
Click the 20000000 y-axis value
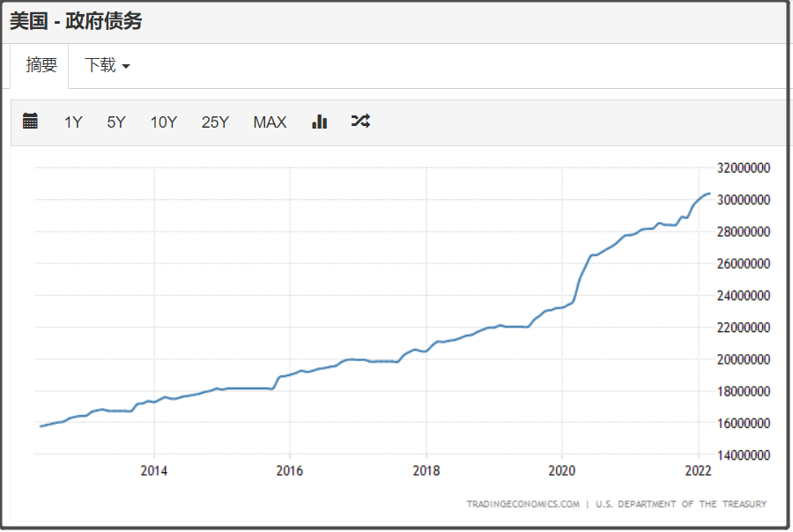744,359
